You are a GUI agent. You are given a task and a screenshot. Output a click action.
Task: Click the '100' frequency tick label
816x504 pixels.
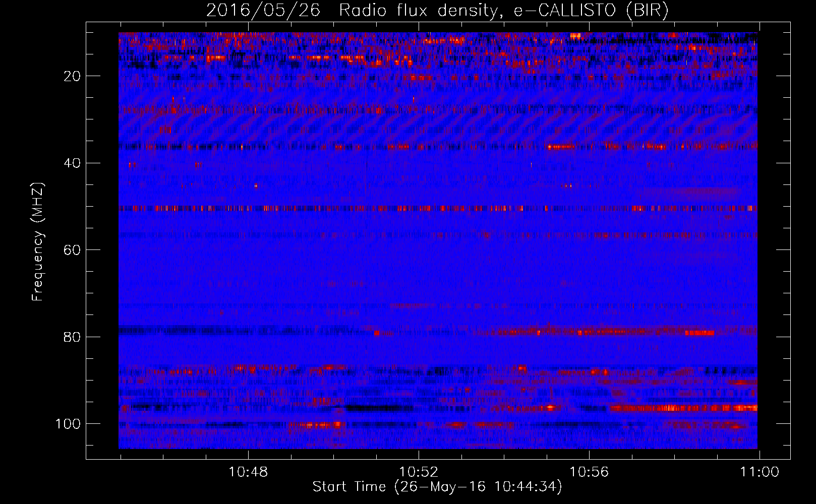(x=68, y=424)
